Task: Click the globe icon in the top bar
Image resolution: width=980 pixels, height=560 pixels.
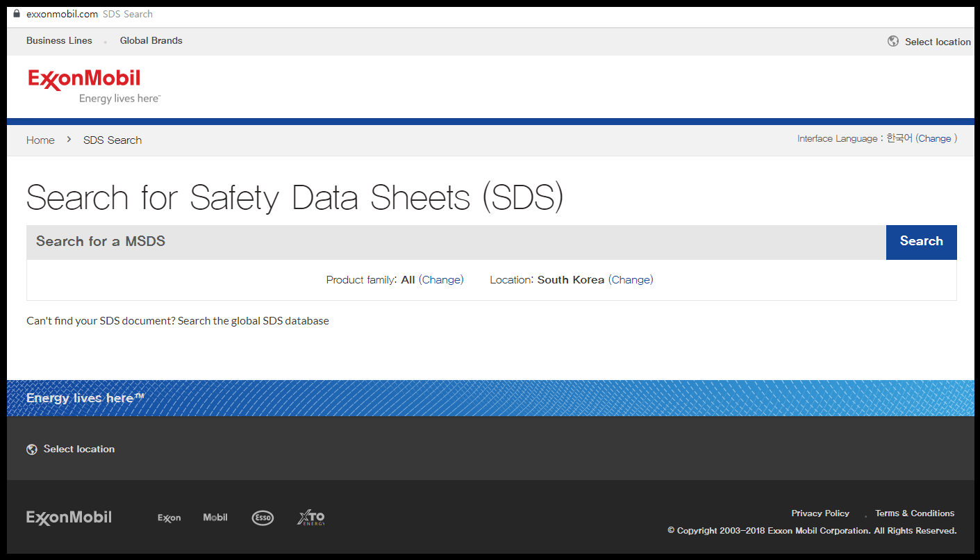Action: [893, 41]
